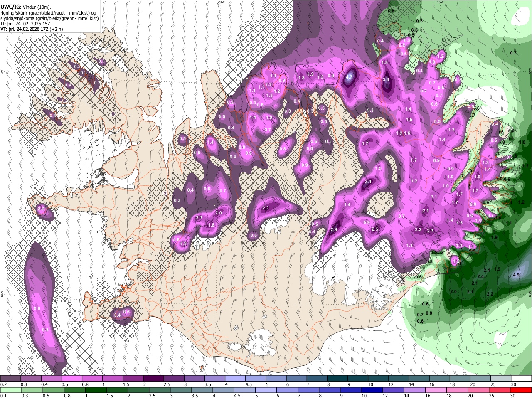This screenshot has height=399, width=532.
Task: Click the white swatch above 30 in upper legend
Action: click(521, 378)
